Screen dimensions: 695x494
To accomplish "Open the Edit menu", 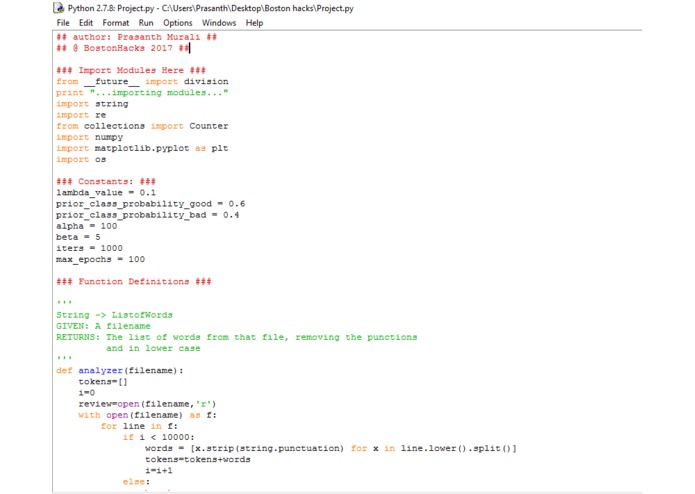I will 86,23.
